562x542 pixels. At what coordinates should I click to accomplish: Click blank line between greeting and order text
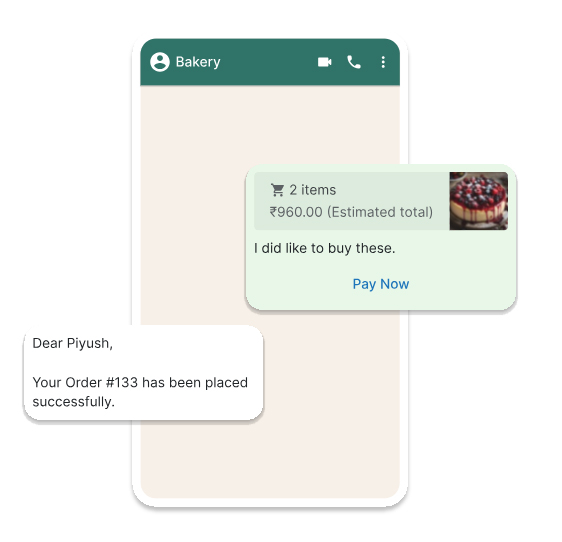point(143,363)
